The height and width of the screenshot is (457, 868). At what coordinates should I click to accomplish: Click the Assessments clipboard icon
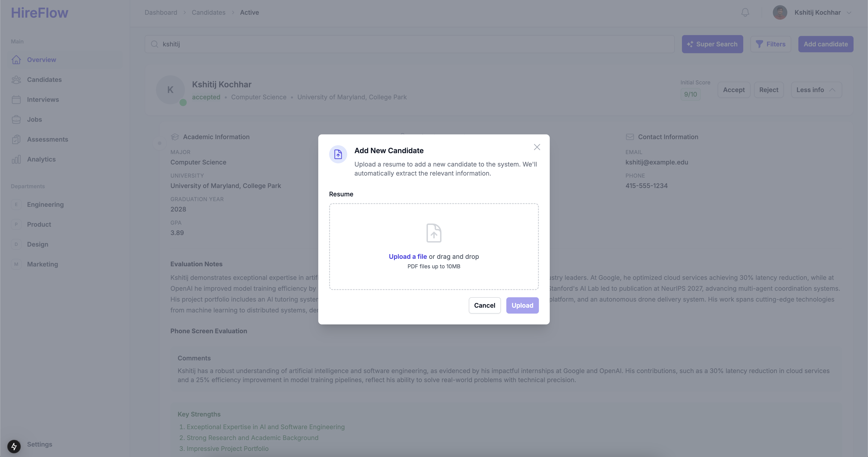click(x=16, y=139)
